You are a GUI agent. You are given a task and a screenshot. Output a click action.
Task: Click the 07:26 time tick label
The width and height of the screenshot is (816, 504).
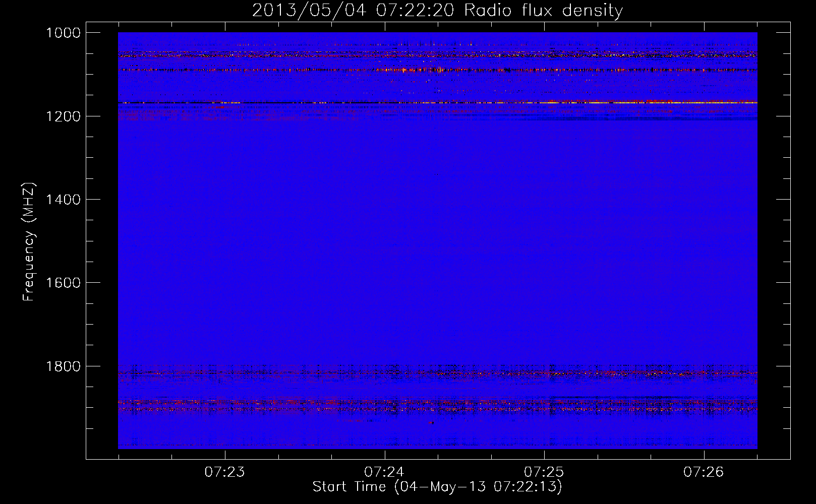[704, 472]
